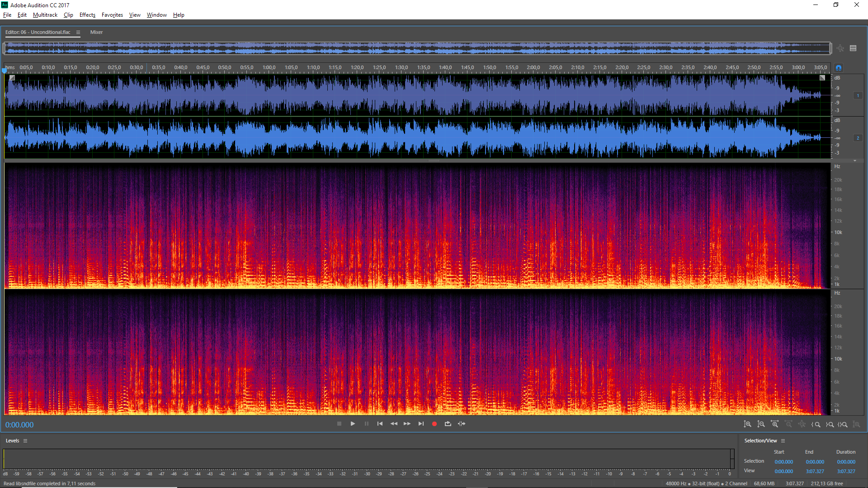Move playhead to next marker
The height and width of the screenshot is (488, 868).
(x=421, y=424)
